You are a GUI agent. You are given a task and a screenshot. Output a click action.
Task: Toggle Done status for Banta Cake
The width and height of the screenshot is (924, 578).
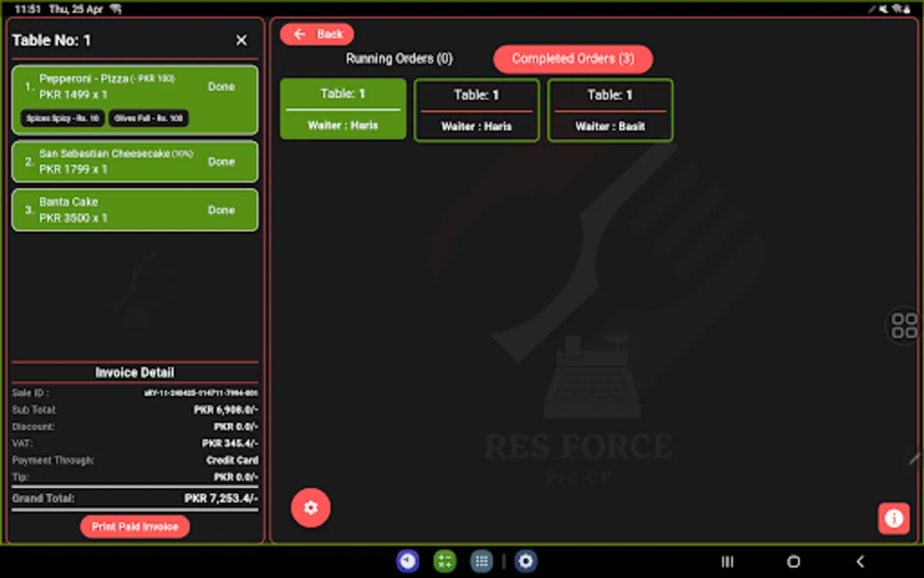tap(221, 209)
